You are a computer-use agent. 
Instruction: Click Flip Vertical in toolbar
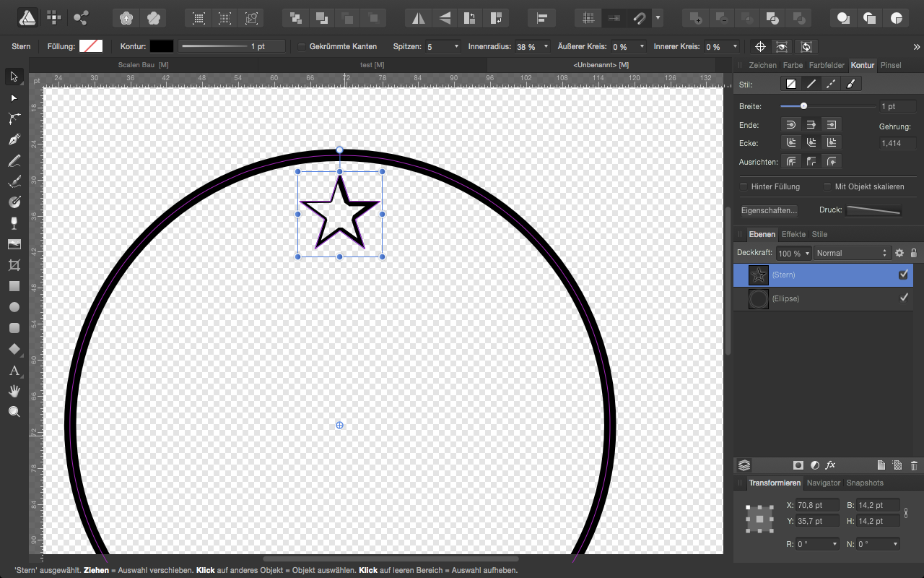[445, 17]
